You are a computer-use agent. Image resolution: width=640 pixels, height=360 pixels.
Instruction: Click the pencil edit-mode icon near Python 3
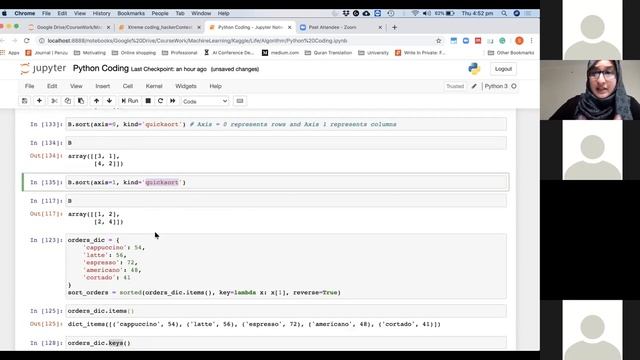tap(474, 86)
